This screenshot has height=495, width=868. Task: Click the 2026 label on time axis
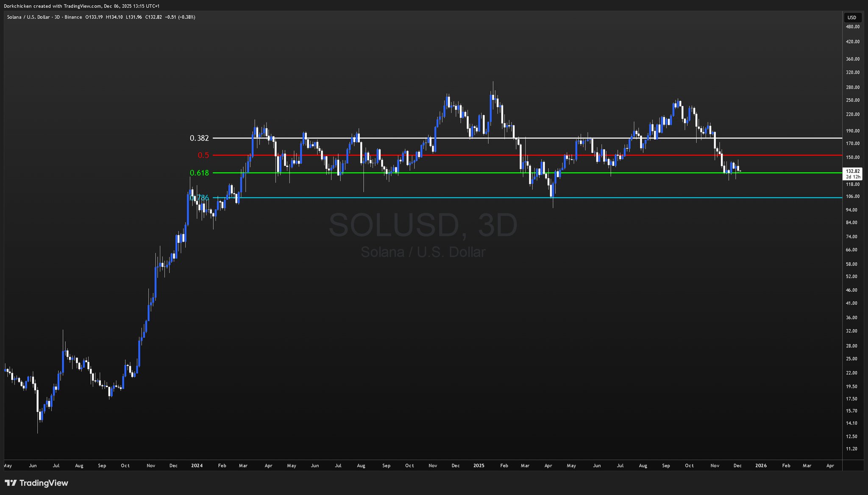761,465
